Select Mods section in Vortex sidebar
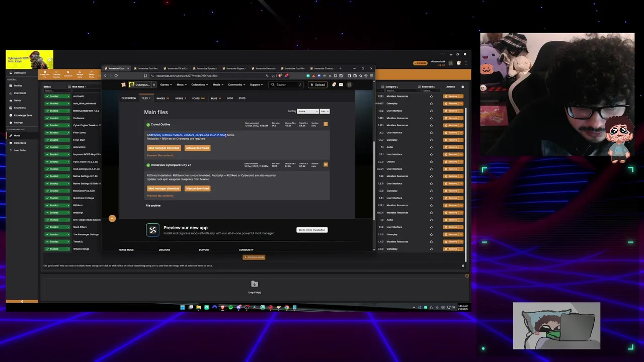 click(x=17, y=136)
